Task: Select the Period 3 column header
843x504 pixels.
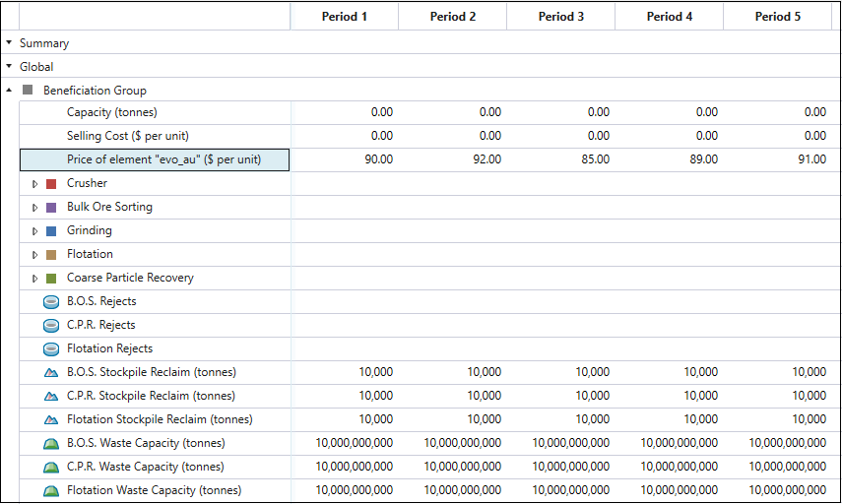Action: (560, 17)
